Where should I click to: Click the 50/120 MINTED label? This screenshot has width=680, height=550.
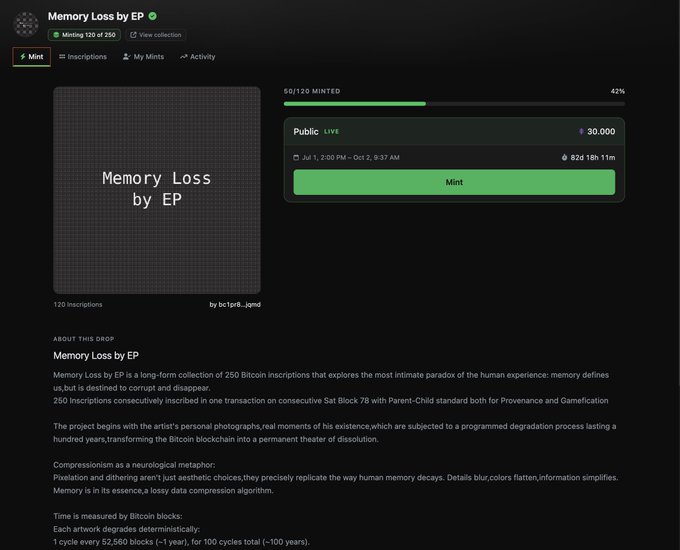[312, 91]
